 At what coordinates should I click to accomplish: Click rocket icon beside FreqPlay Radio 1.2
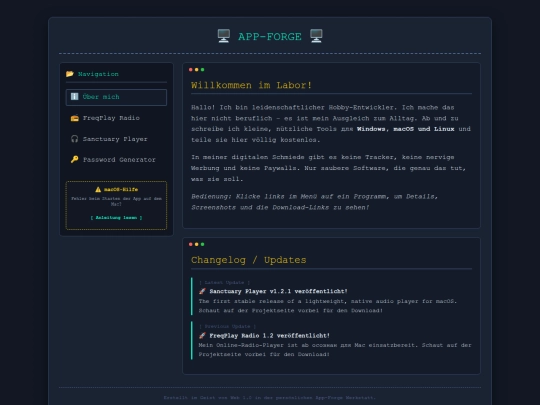(x=202, y=335)
